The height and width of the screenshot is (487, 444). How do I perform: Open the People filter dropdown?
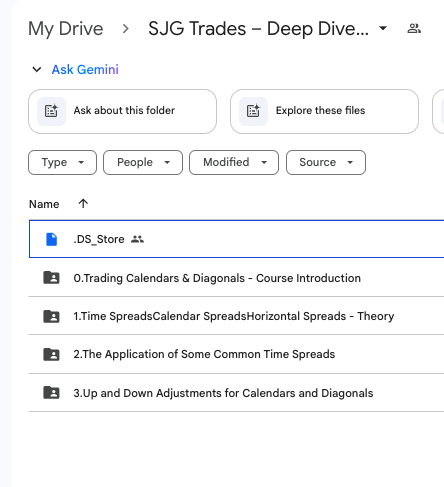tap(143, 162)
